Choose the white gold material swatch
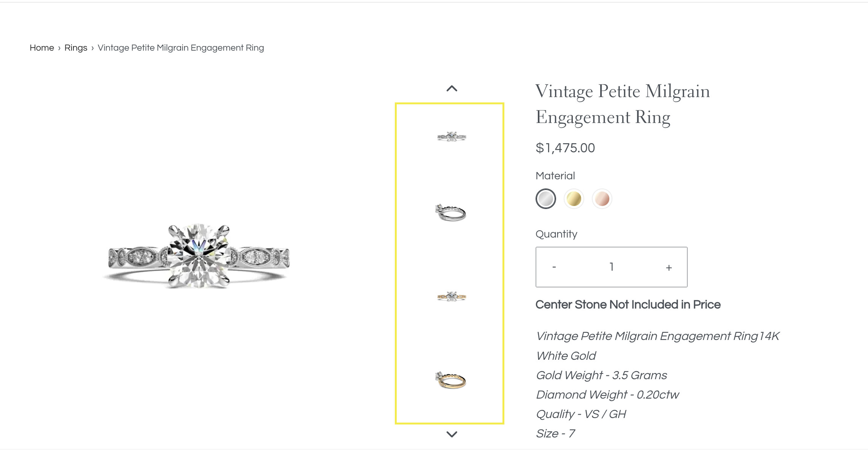This screenshot has height=450, width=868. (x=545, y=199)
